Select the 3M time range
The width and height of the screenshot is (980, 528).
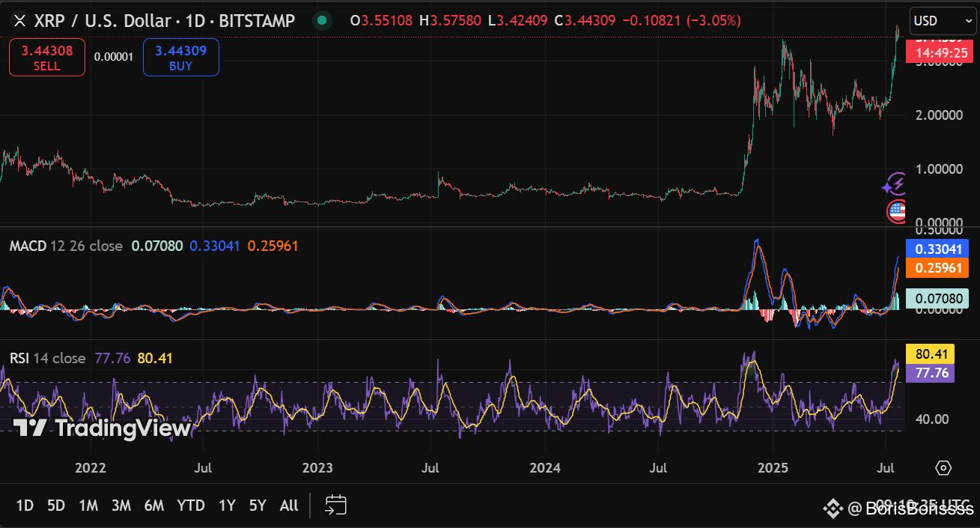tap(121, 506)
